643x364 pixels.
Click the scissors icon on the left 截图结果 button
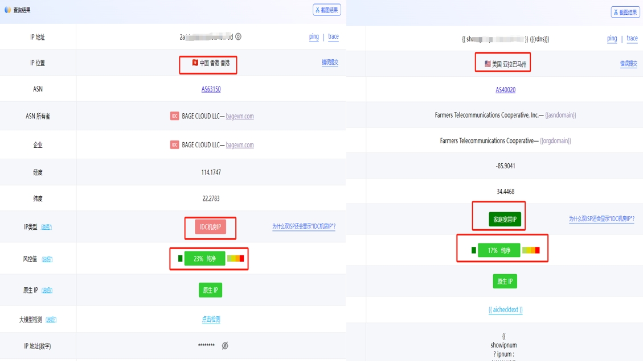pyautogui.click(x=317, y=10)
